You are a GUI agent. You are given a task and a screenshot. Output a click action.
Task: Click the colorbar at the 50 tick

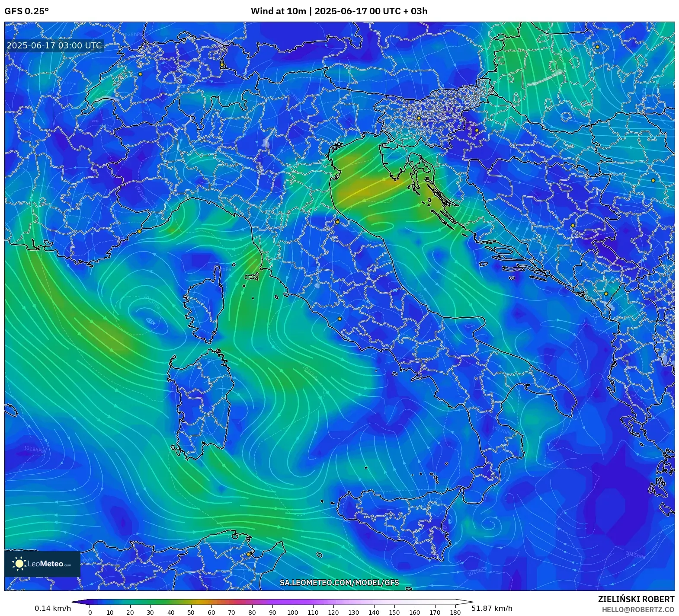pyautogui.click(x=191, y=602)
